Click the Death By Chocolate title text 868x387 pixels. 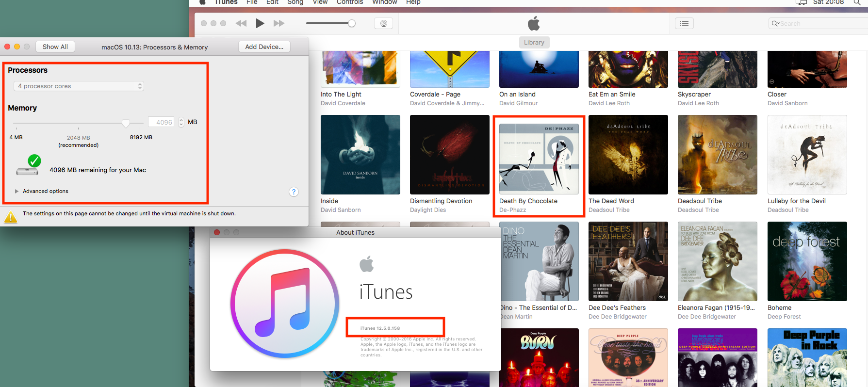pyautogui.click(x=528, y=201)
